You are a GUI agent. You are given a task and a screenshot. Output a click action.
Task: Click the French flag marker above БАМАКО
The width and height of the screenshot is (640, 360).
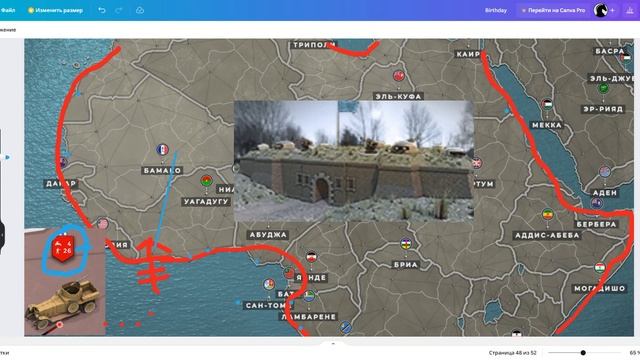[162, 150]
